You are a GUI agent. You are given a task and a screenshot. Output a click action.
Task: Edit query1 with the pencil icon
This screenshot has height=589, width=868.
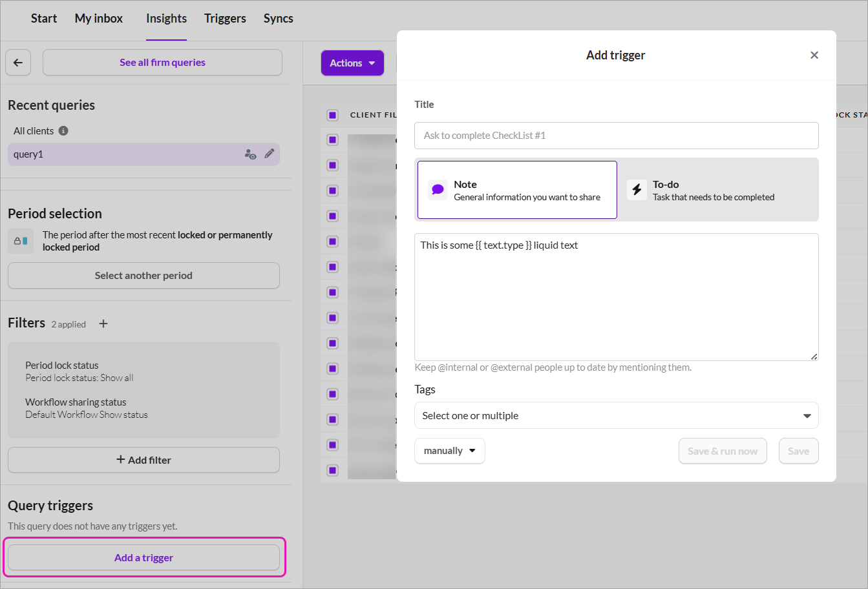point(270,154)
